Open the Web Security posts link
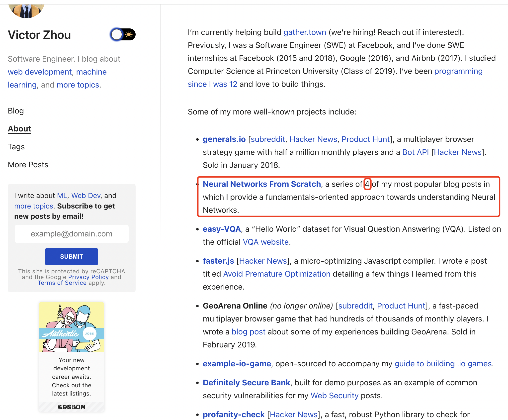 click(335, 396)
